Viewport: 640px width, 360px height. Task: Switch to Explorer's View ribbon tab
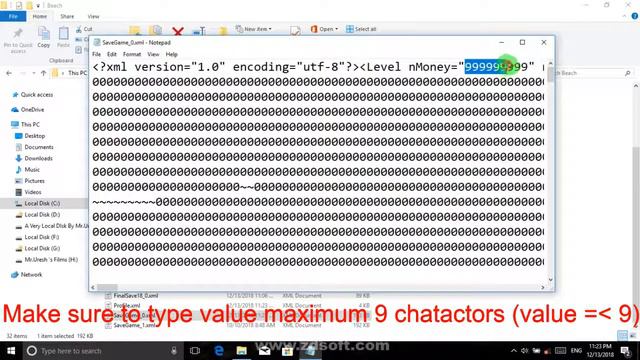(93, 16)
